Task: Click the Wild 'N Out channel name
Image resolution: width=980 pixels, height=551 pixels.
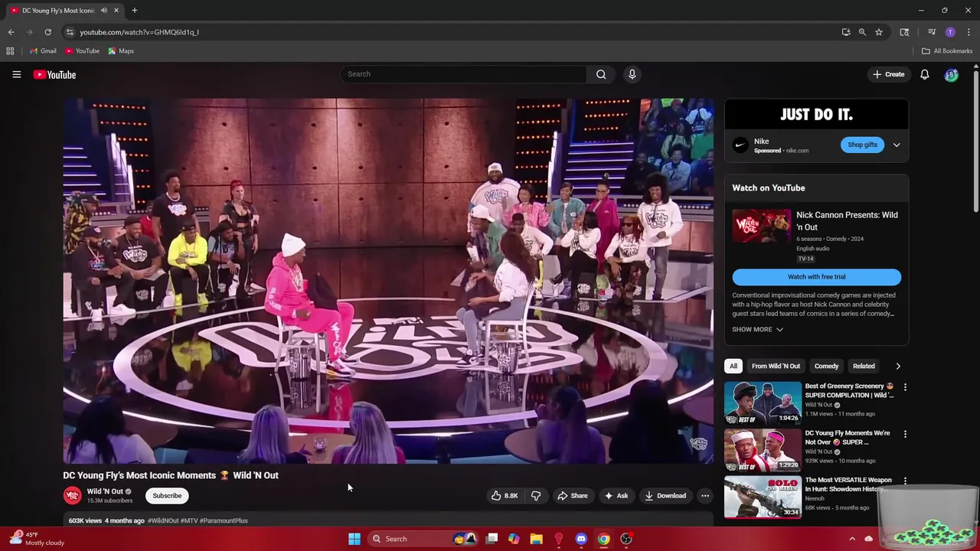Action: [105, 491]
